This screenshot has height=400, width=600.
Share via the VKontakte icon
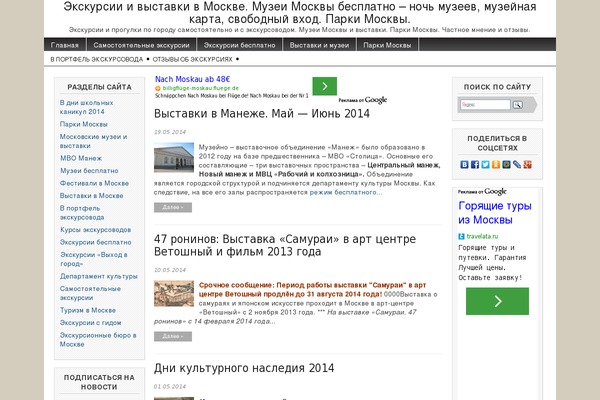pos(464,165)
